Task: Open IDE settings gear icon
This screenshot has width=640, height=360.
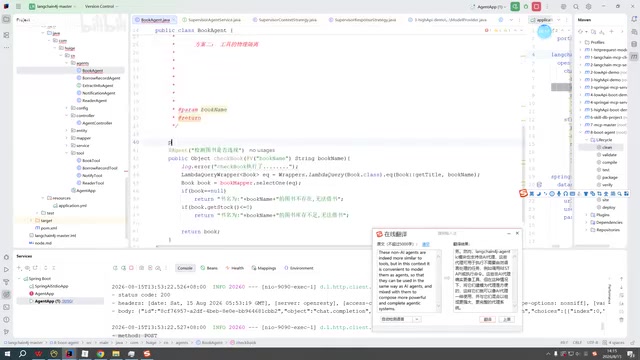Action: [589, 7]
